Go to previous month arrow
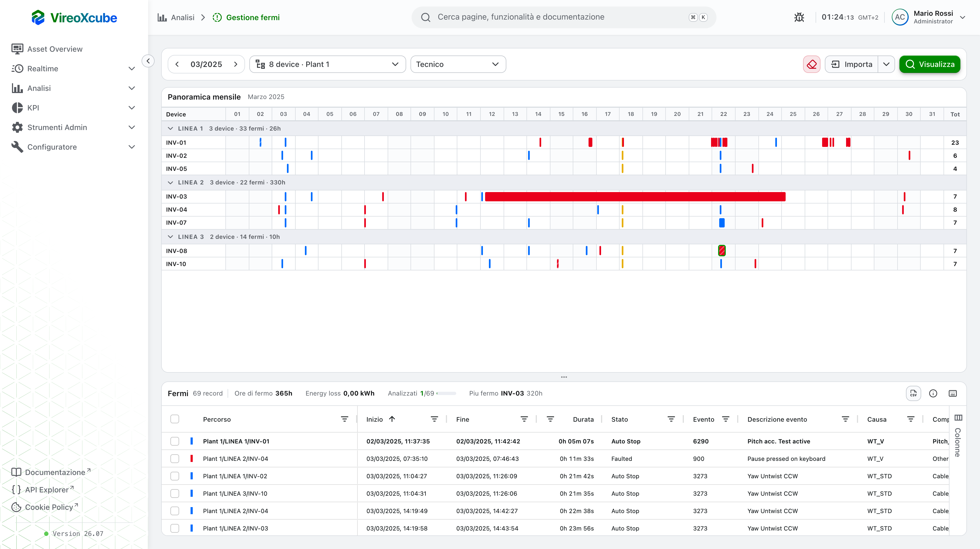The width and height of the screenshot is (980, 549). [177, 64]
